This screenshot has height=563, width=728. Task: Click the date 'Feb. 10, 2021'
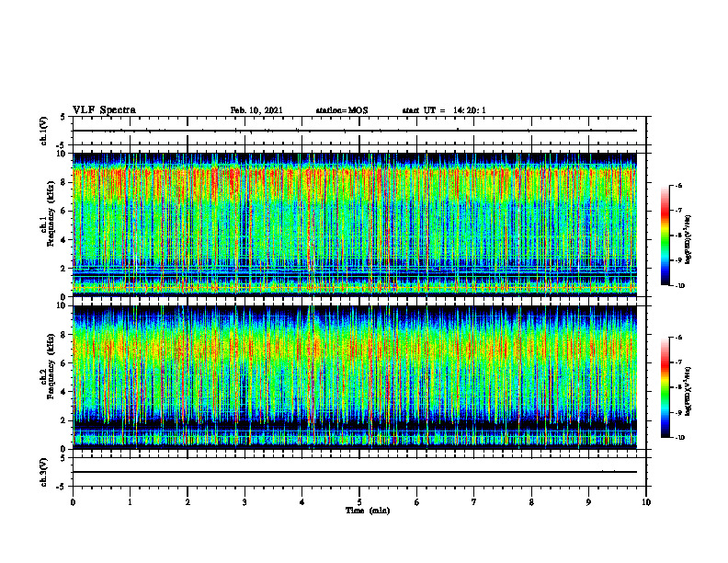[x=256, y=110]
